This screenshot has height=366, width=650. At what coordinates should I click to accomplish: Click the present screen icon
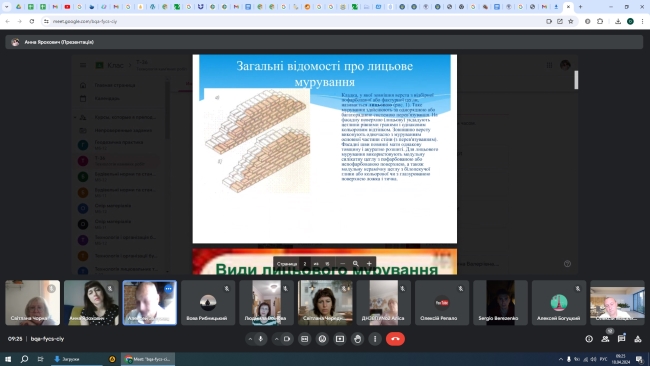point(340,339)
